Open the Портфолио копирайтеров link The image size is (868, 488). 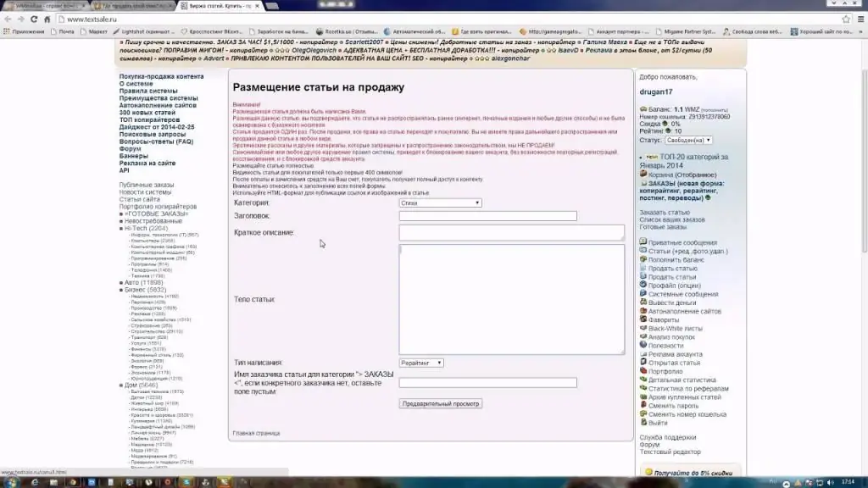pyautogui.click(x=158, y=207)
